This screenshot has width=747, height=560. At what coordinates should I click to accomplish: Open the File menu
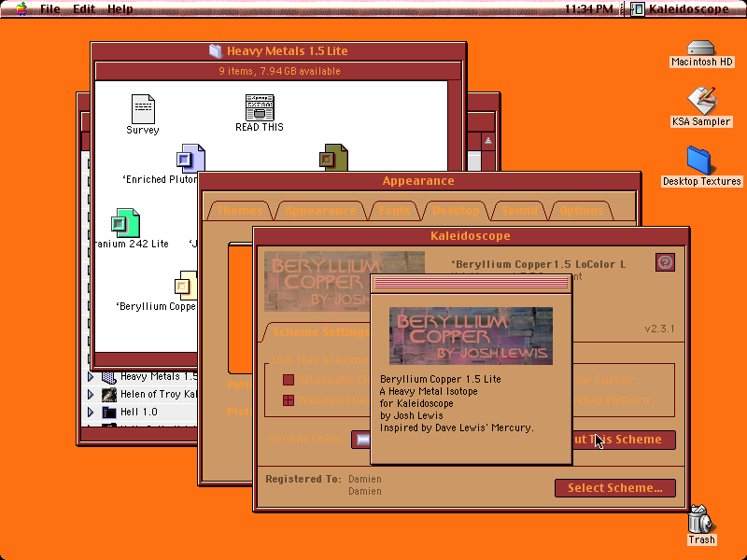[50, 8]
